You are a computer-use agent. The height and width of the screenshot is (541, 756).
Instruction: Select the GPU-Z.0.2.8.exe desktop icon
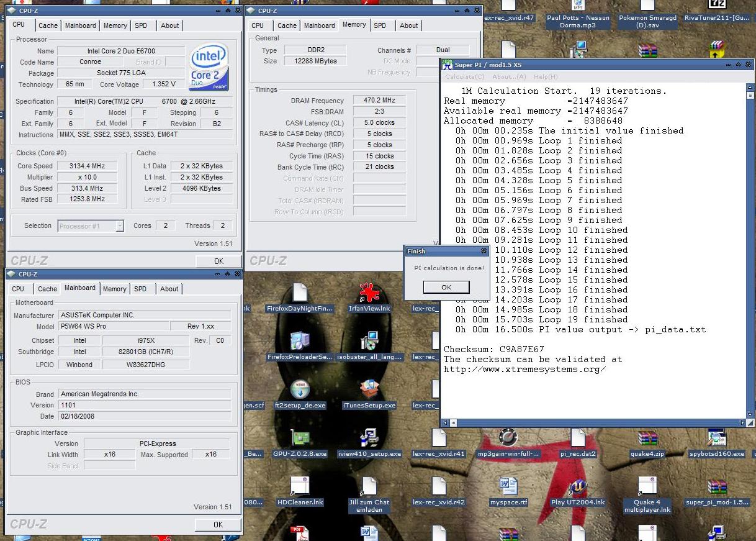300,439
